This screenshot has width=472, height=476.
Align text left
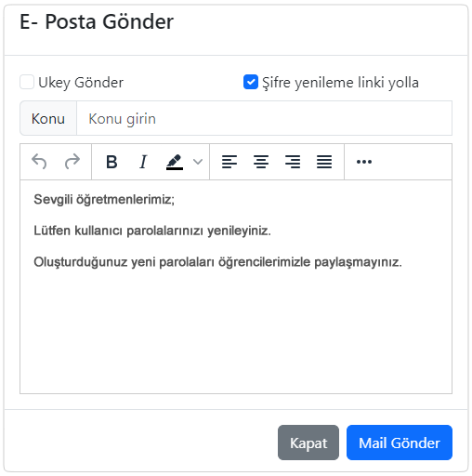229,162
